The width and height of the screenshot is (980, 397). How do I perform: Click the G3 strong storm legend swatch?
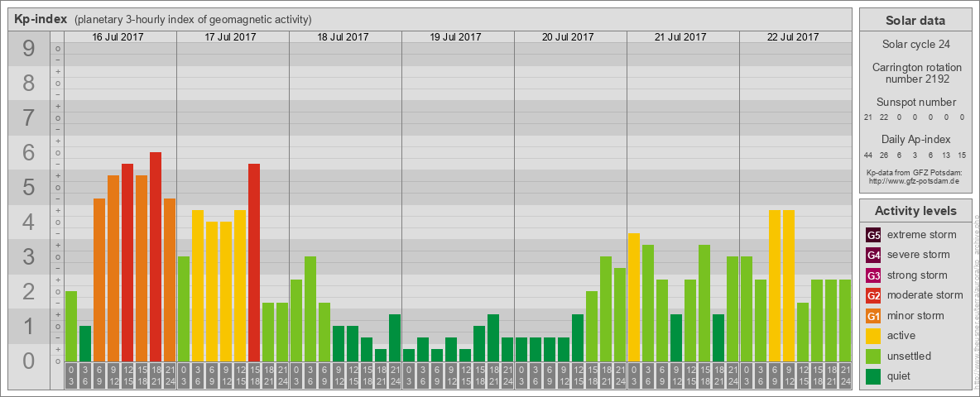pyautogui.click(x=873, y=275)
